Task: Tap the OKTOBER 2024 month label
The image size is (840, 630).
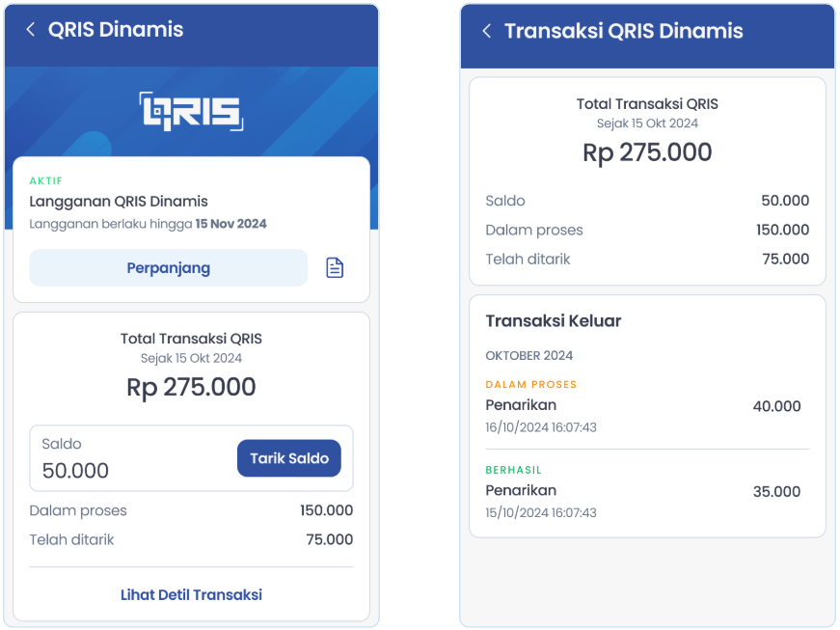Action: (528, 356)
